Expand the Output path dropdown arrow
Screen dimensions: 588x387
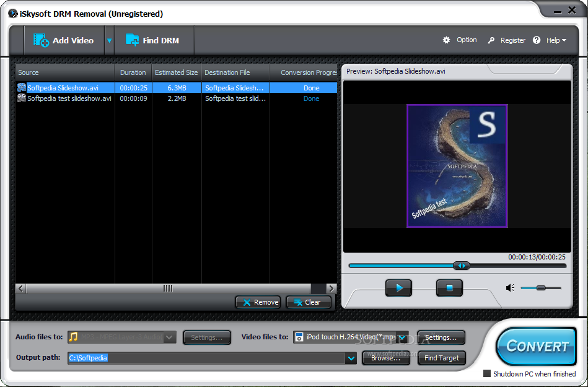point(351,358)
